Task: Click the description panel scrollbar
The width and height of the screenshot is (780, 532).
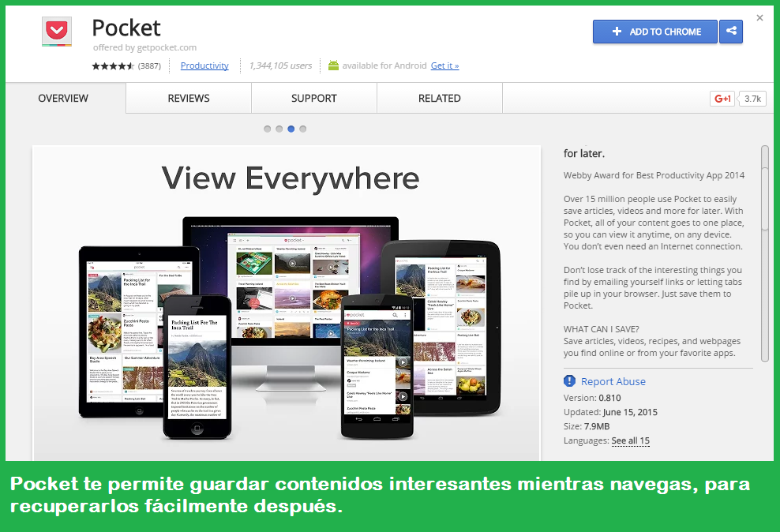Action: [764, 189]
